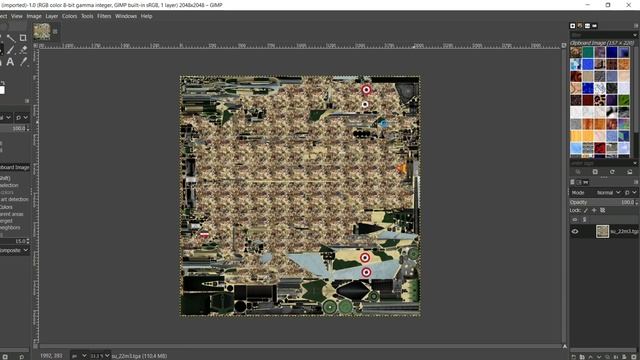Open the layer Mode 'Normal' dropdown

coord(608,193)
